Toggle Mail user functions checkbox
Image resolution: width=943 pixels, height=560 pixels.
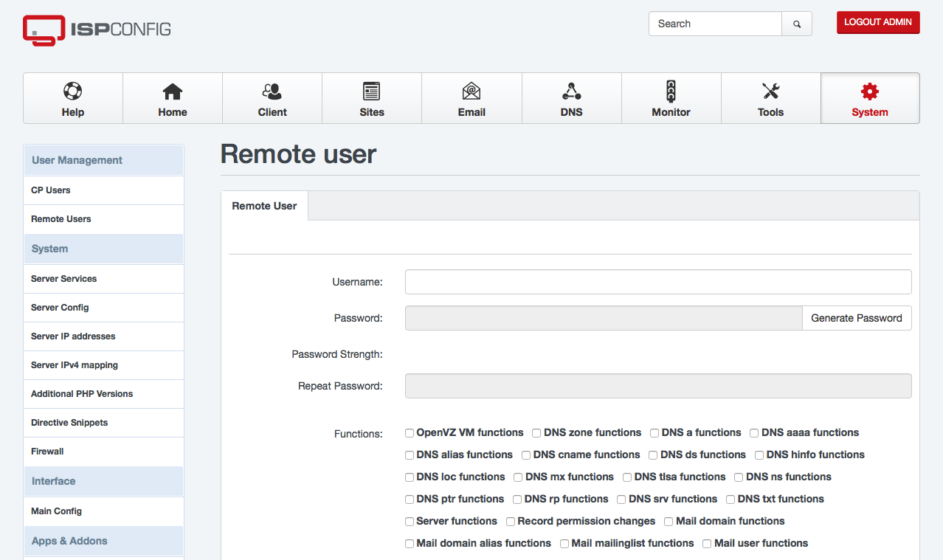click(707, 544)
